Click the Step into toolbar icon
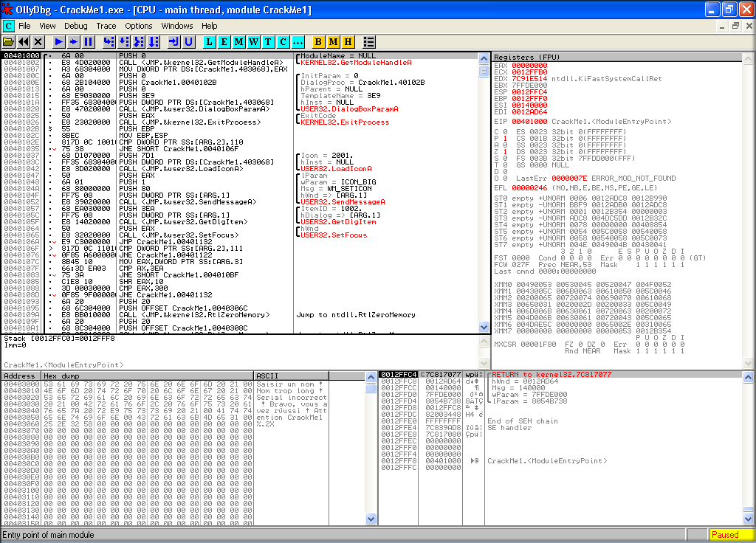Viewport: 756px width, 543px height. (109, 42)
